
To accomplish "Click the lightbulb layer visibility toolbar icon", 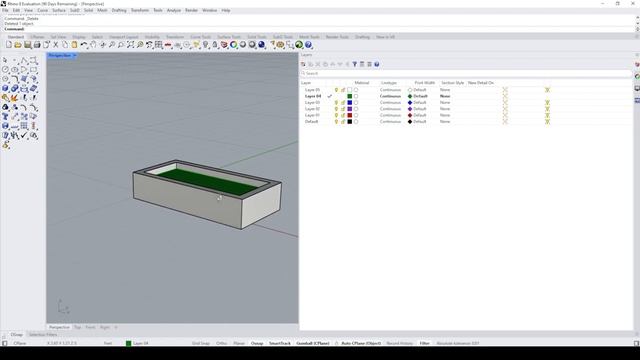I will click(205, 45).
